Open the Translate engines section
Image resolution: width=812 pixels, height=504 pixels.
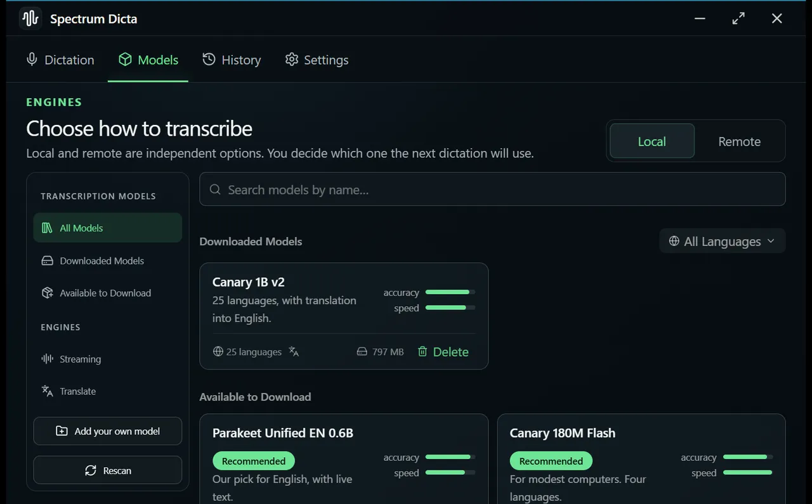pyautogui.click(x=108, y=391)
